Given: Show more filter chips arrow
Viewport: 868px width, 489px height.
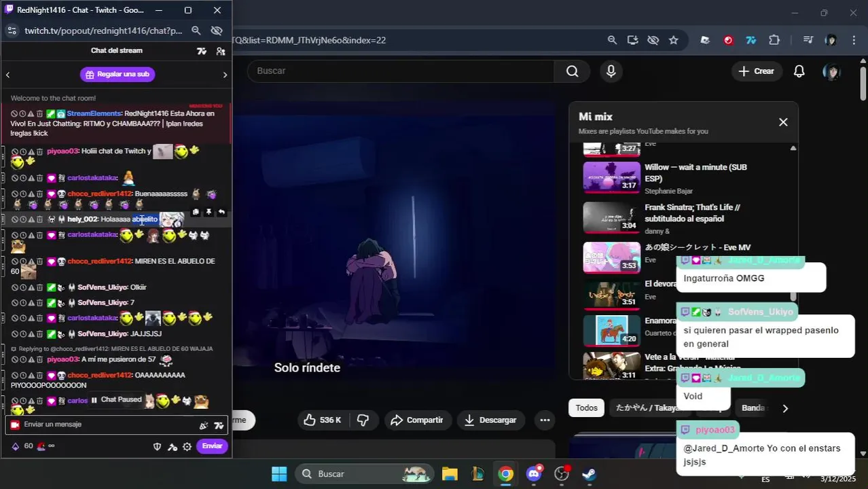Looking at the screenshot, I should click(x=785, y=408).
